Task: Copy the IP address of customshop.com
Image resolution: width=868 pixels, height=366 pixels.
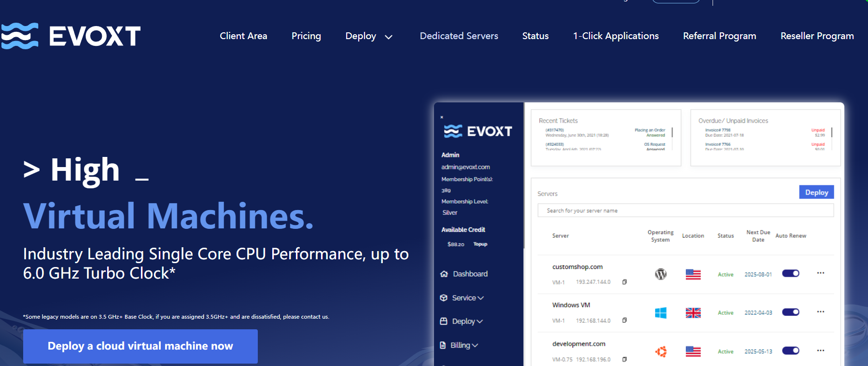Action: click(x=624, y=282)
